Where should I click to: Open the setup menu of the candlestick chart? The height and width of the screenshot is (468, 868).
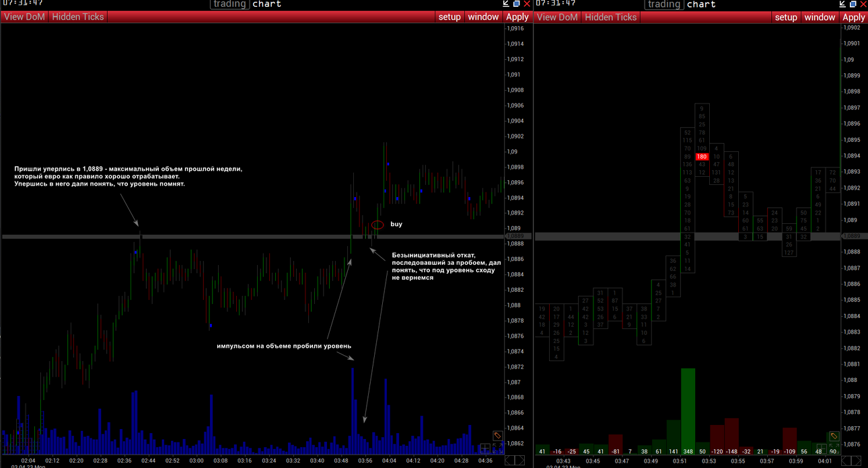[449, 17]
